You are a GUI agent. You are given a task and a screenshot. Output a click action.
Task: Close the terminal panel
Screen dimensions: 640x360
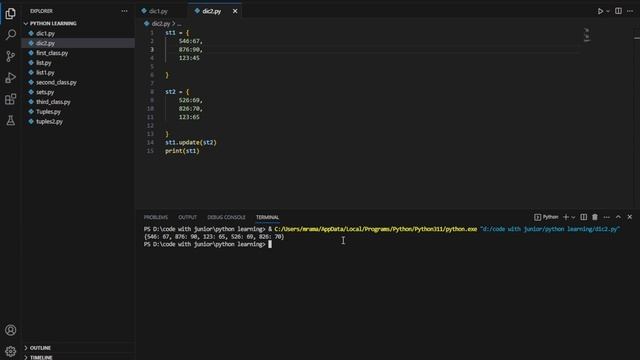tap(629, 217)
